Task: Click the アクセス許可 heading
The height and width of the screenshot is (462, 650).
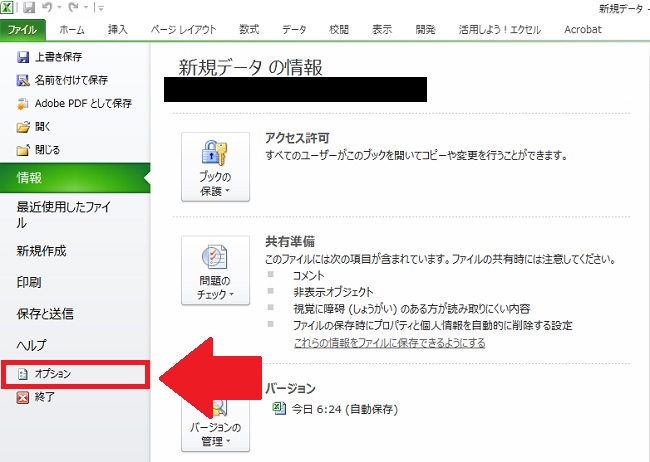Action: 297,138
